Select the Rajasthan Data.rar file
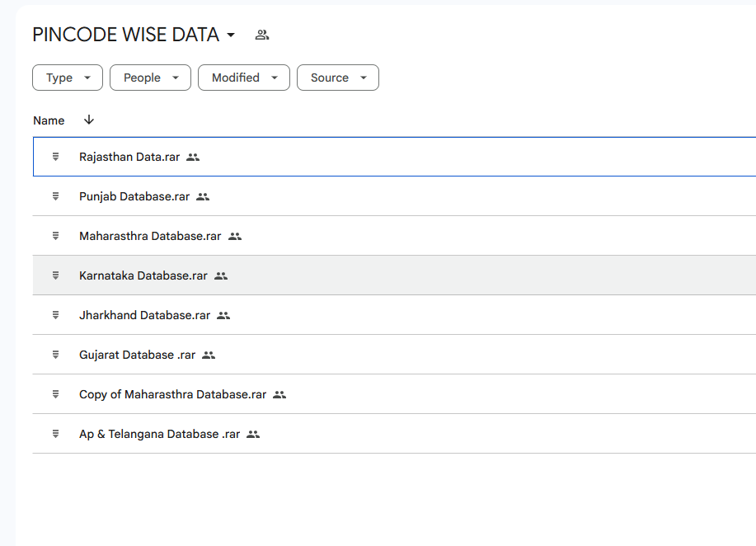 coord(129,157)
